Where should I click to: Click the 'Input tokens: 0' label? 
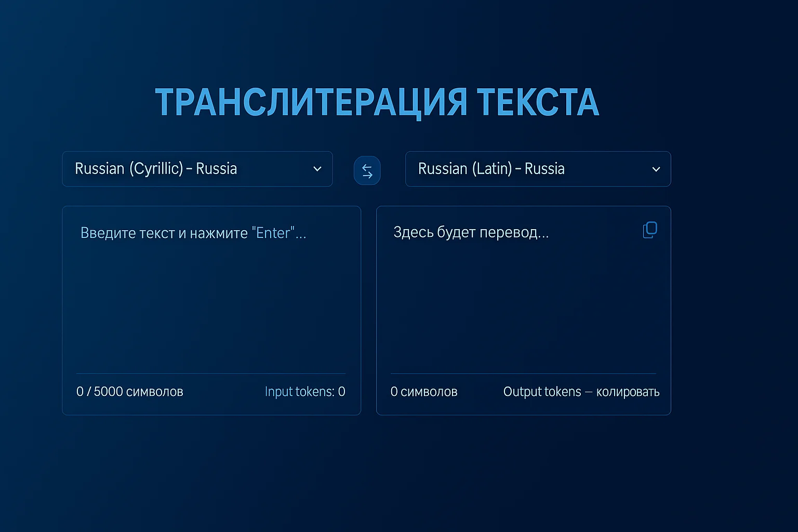click(305, 392)
